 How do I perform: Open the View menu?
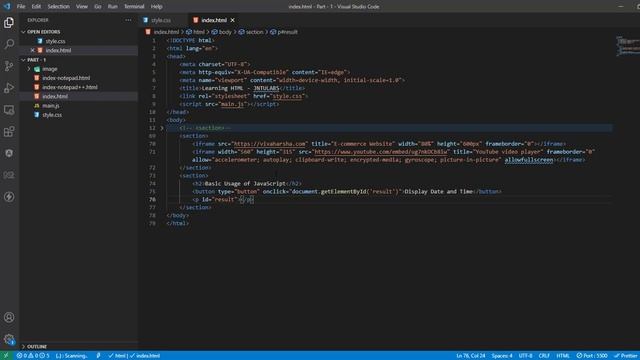[82, 7]
